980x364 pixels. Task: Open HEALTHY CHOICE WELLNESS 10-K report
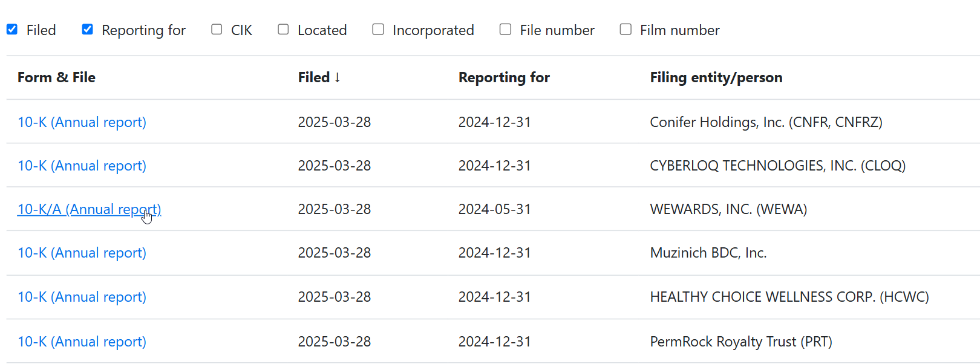(82, 297)
